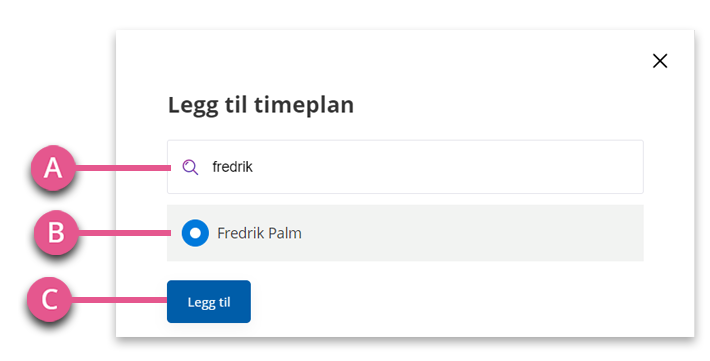Click the typed text fredrik in search box

tap(233, 167)
